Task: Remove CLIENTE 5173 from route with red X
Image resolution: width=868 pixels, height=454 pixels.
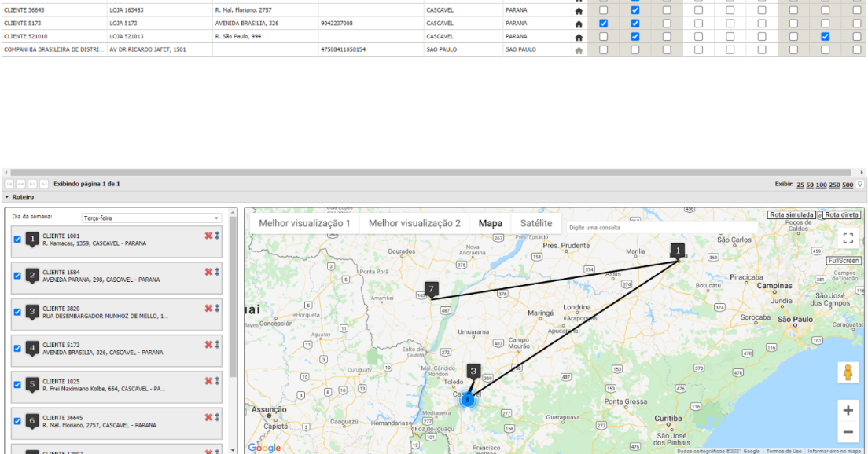Action: pyautogui.click(x=208, y=345)
